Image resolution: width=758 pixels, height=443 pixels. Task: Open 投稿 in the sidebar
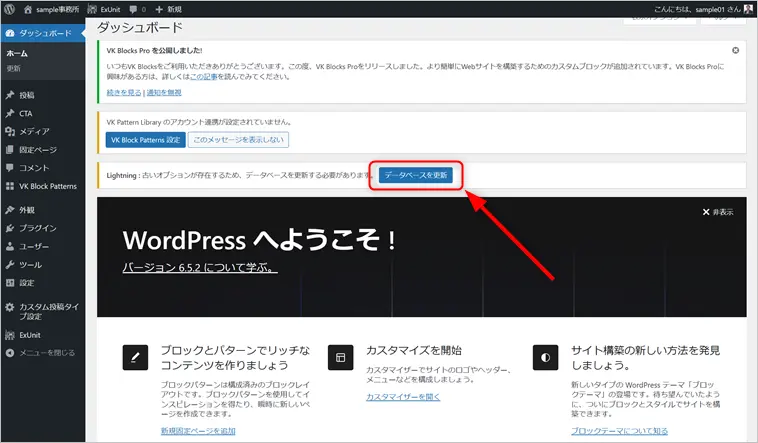click(26, 95)
